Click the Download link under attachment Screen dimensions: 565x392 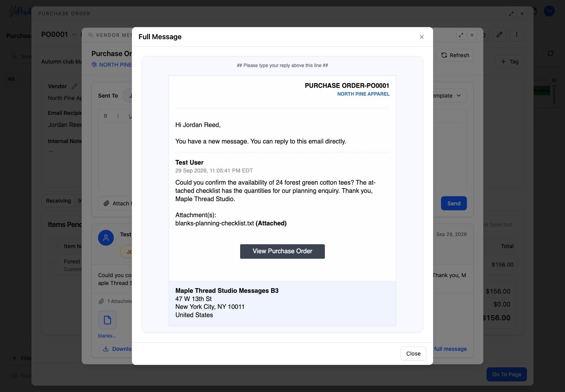click(x=117, y=349)
